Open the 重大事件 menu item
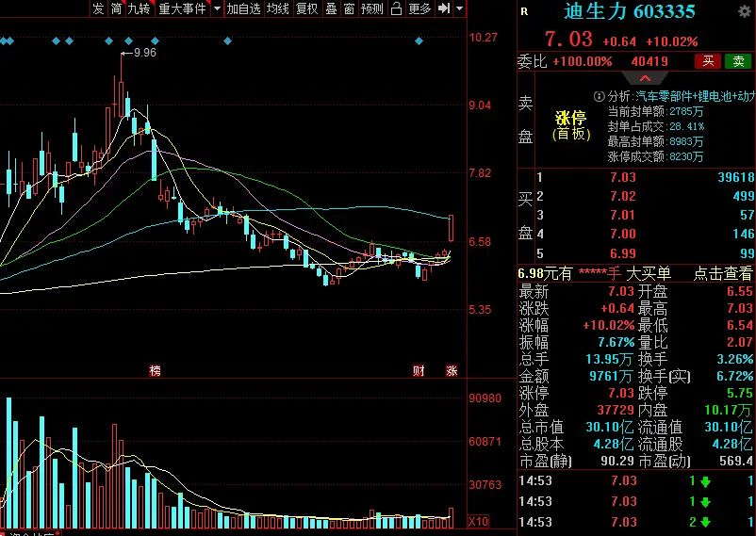This screenshot has width=756, height=536. pos(183,8)
